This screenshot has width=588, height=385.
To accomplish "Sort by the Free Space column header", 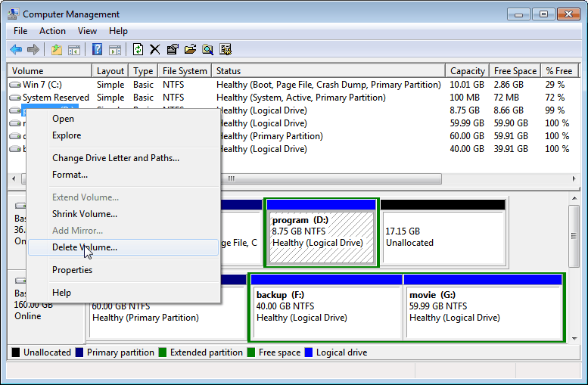I will [515, 71].
